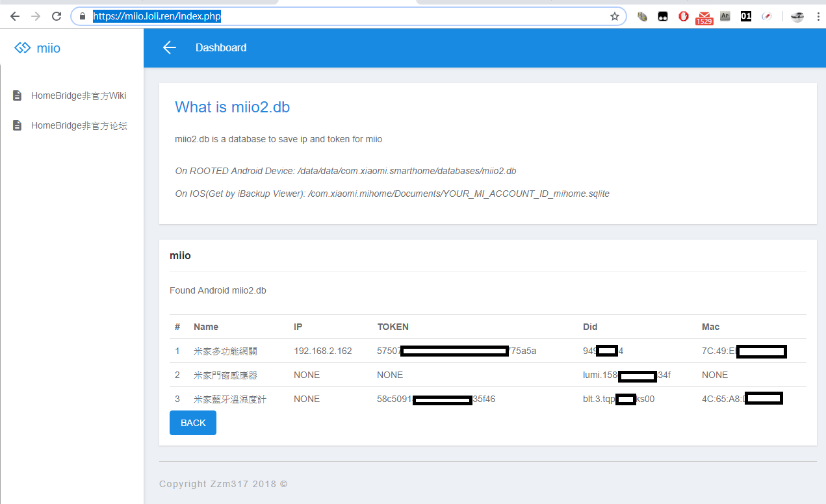Click the TOKEN column header

(x=393, y=327)
